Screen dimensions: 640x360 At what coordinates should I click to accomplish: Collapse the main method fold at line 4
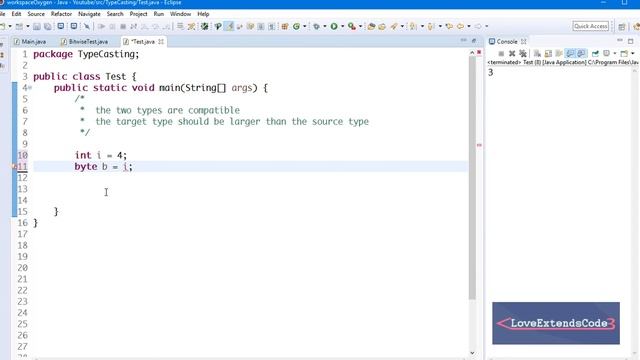[x=30, y=88]
